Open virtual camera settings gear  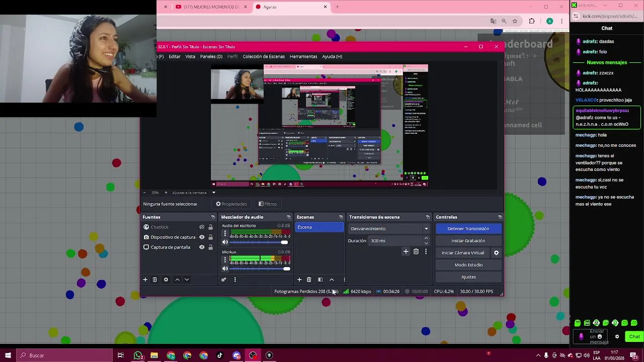point(496,253)
